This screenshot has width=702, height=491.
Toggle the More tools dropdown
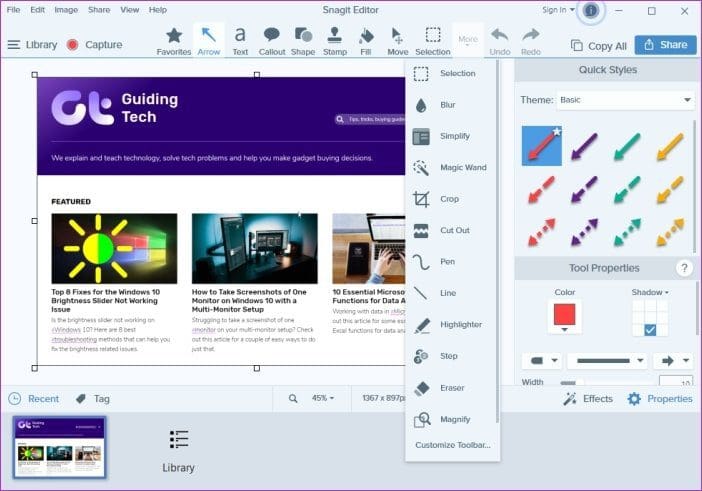coord(468,40)
